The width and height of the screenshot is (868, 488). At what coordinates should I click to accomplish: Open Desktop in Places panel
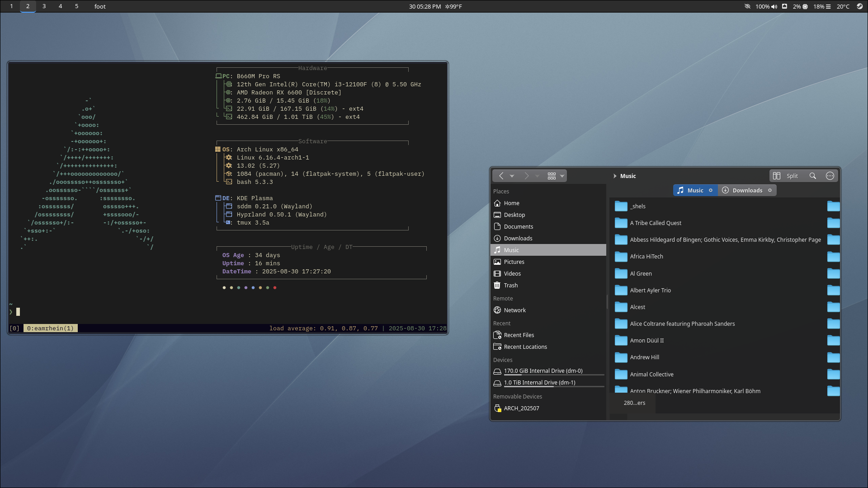coord(548,215)
